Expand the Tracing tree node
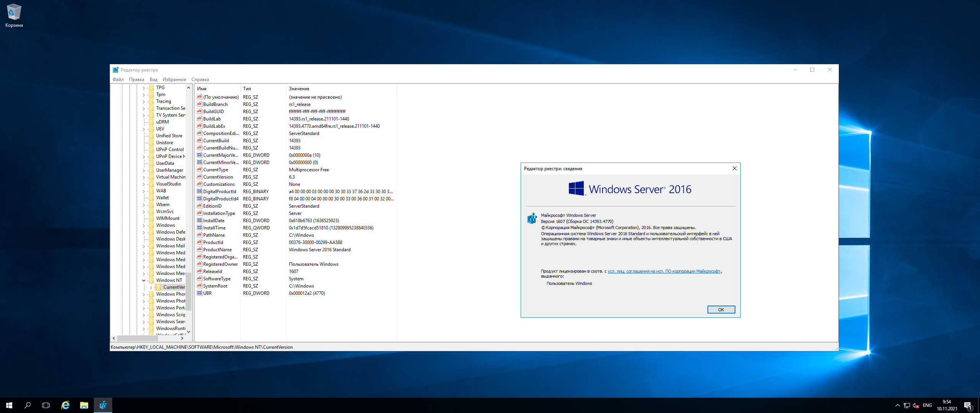The height and width of the screenshot is (413, 980). [x=144, y=102]
